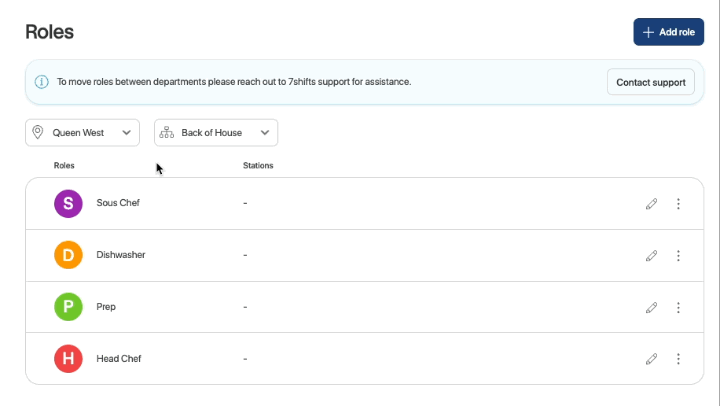Image resolution: width=720 pixels, height=406 pixels.
Task: Open the Back of House department dropdown
Action: coord(216,132)
